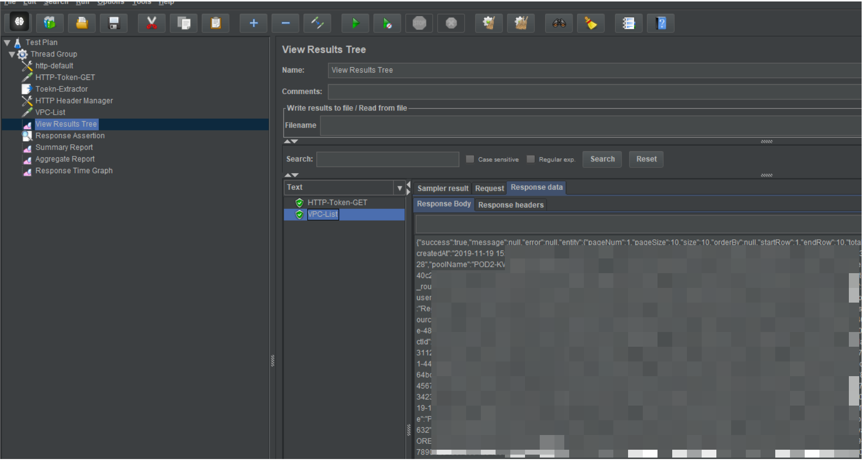
Task: Select Response Assertion in tree
Action: [70, 136]
